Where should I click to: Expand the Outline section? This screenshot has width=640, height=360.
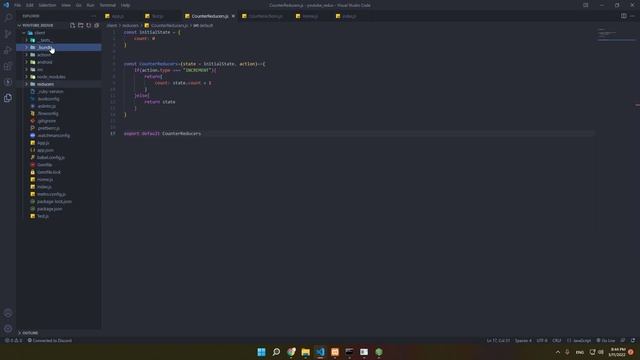coord(58,333)
